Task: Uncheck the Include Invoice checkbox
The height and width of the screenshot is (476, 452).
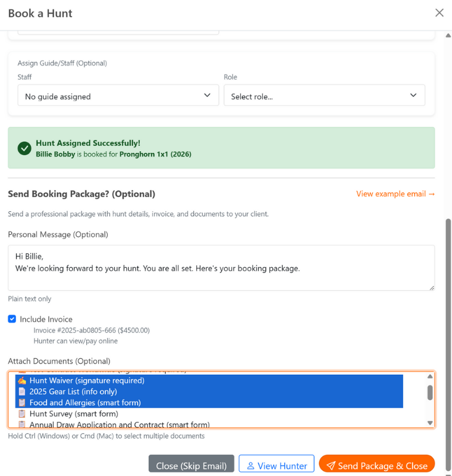Action: pyautogui.click(x=12, y=319)
